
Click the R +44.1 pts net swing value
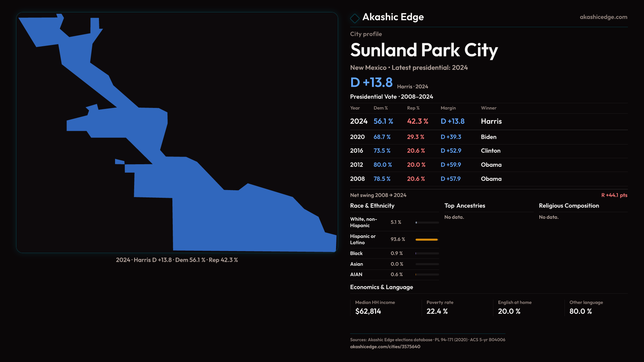[614, 195]
